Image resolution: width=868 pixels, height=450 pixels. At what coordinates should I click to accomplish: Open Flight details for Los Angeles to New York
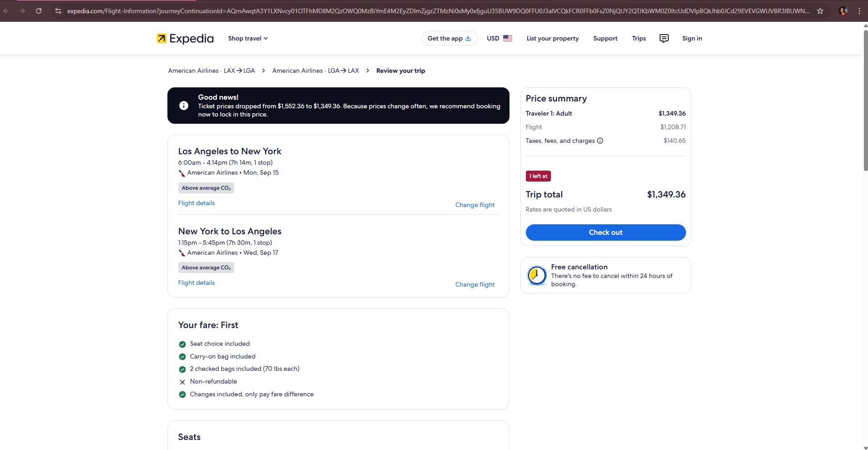(x=197, y=203)
